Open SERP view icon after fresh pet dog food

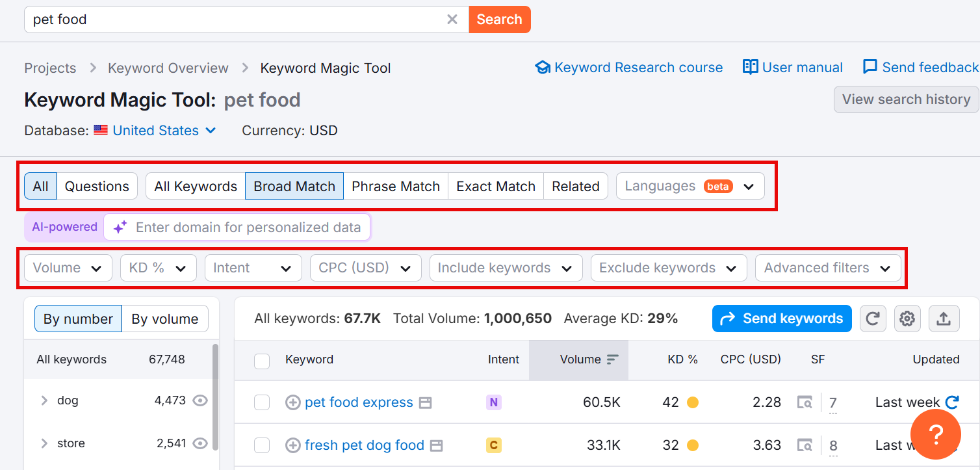click(x=437, y=446)
